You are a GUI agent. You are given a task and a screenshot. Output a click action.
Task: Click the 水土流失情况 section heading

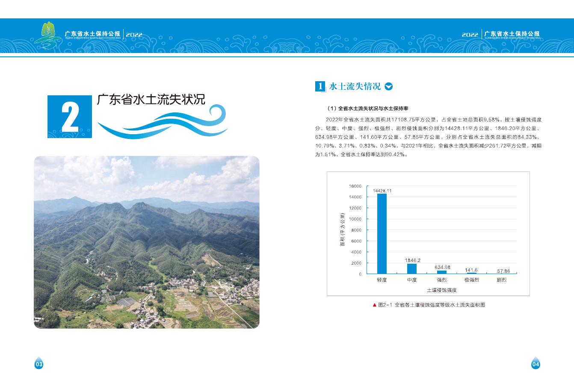(355, 86)
